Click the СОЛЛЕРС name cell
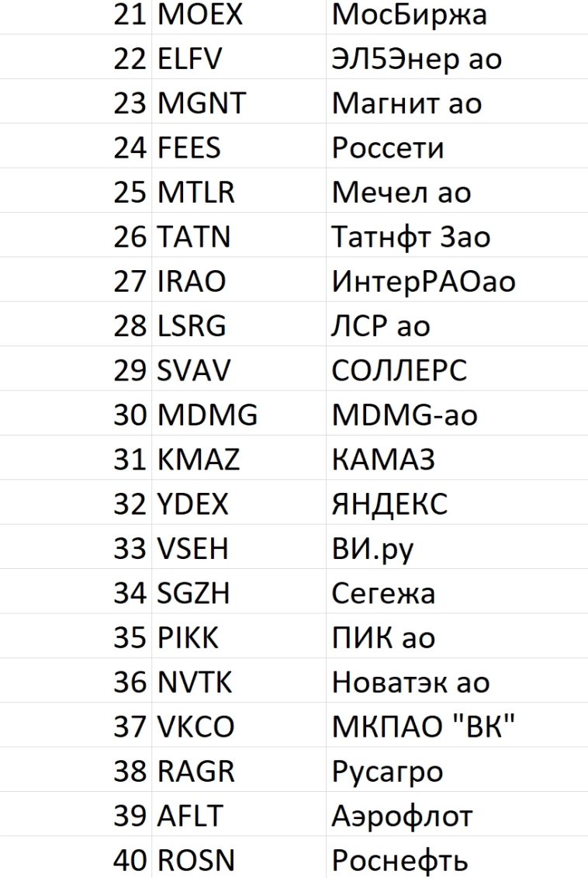Viewport: 588px width, 878px height. tap(399, 371)
